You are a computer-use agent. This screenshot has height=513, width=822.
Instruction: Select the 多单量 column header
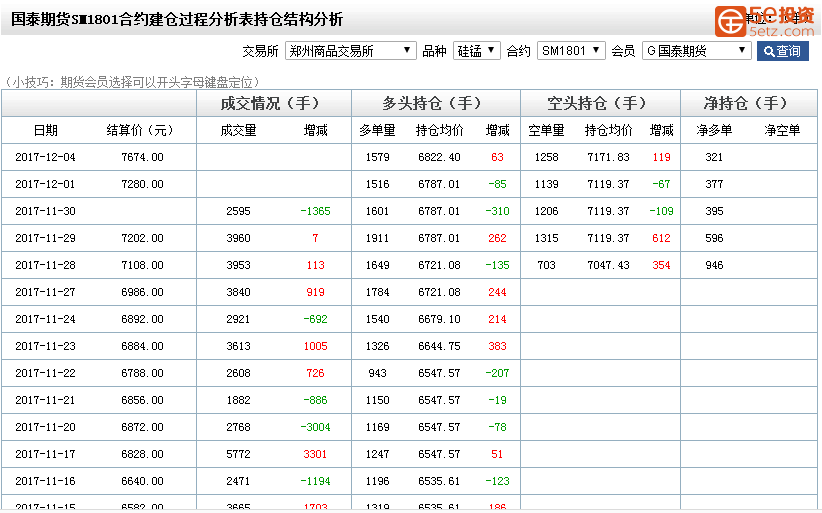[x=377, y=130]
